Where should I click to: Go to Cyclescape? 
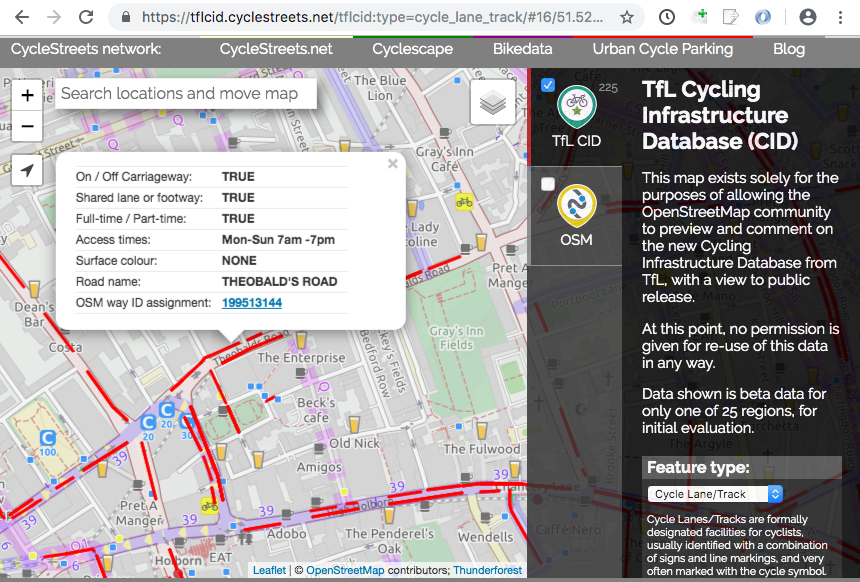[x=412, y=49]
